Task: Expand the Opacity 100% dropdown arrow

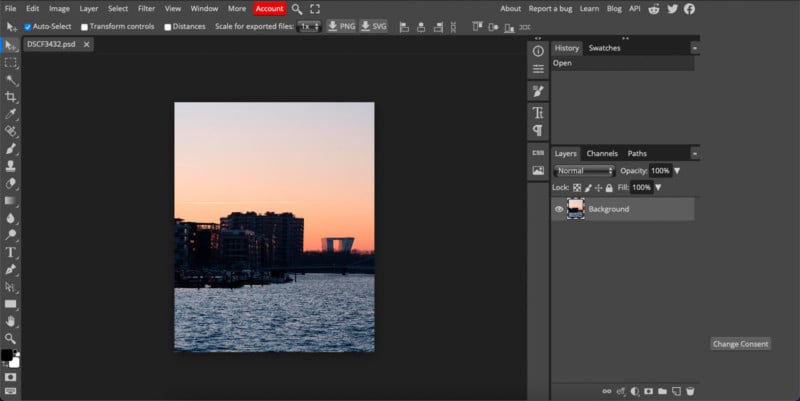Action: click(x=677, y=171)
